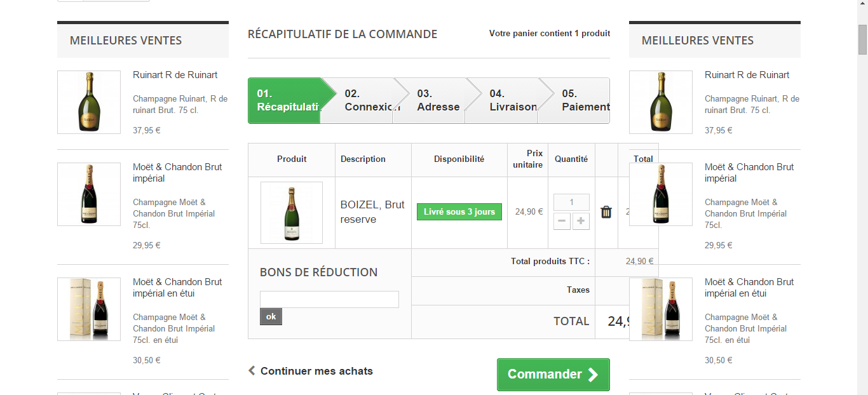This screenshot has width=868, height=395.
Task: Click the quantity field showing 1
Action: coord(571,202)
